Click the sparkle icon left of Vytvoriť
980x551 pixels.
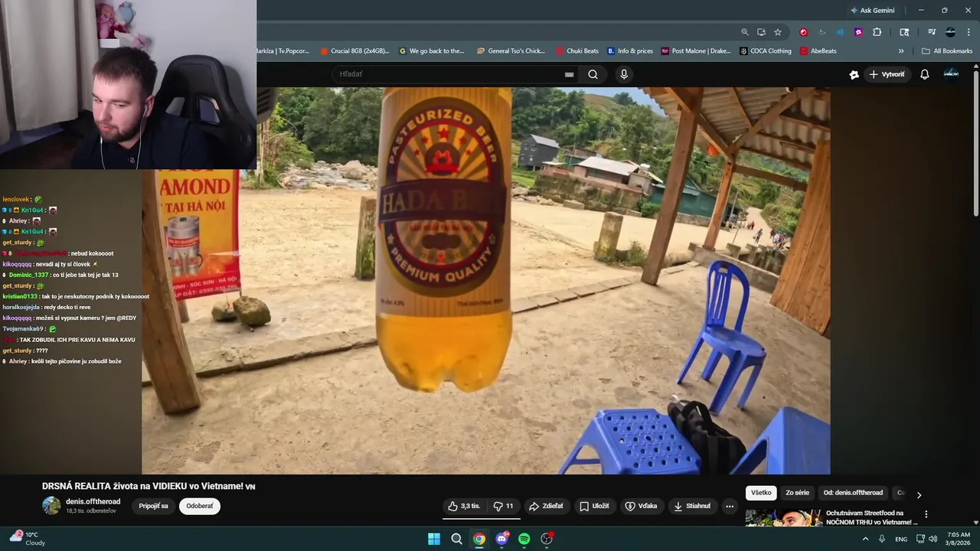tap(854, 74)
